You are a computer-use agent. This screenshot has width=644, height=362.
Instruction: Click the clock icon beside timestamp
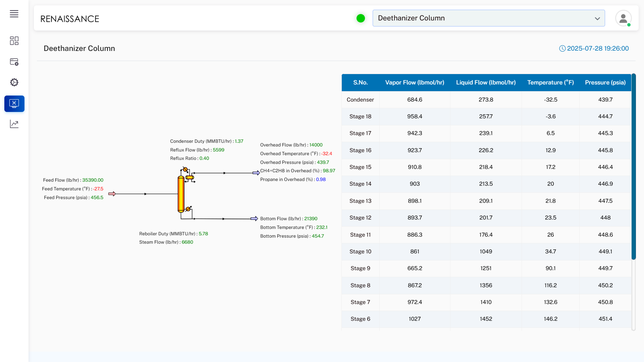point(562,49)
